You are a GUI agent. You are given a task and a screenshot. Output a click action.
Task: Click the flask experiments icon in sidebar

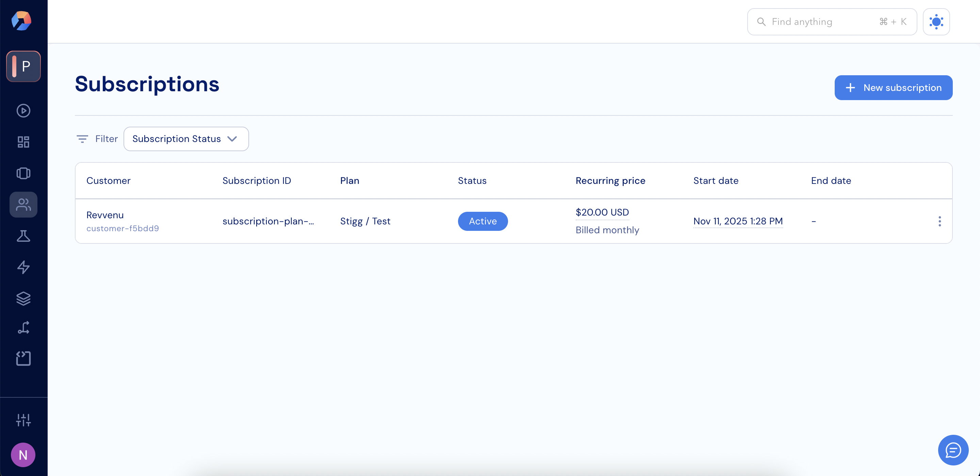coord(23,236)
